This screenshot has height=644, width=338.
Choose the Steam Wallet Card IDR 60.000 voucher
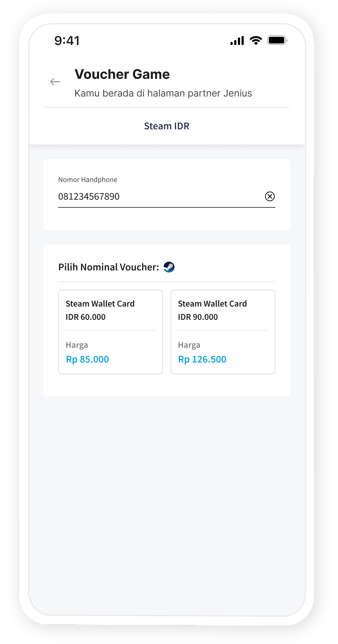coord(110,332)
